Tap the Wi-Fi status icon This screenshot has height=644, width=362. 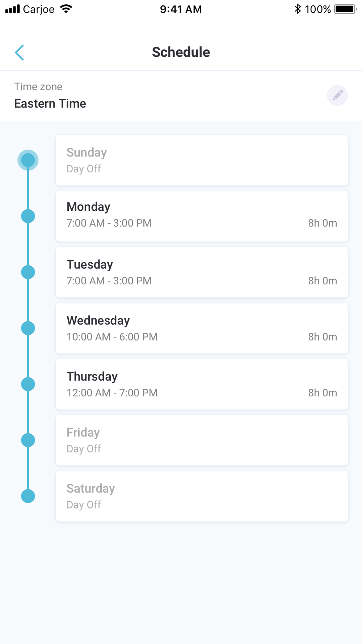pyautogui.click(x=66, y=9)
